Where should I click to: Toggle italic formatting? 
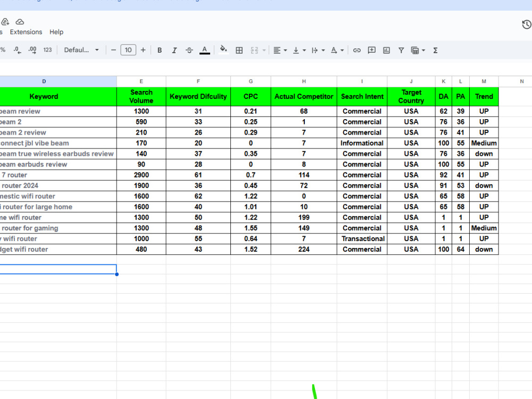click(x=174, y=50)
